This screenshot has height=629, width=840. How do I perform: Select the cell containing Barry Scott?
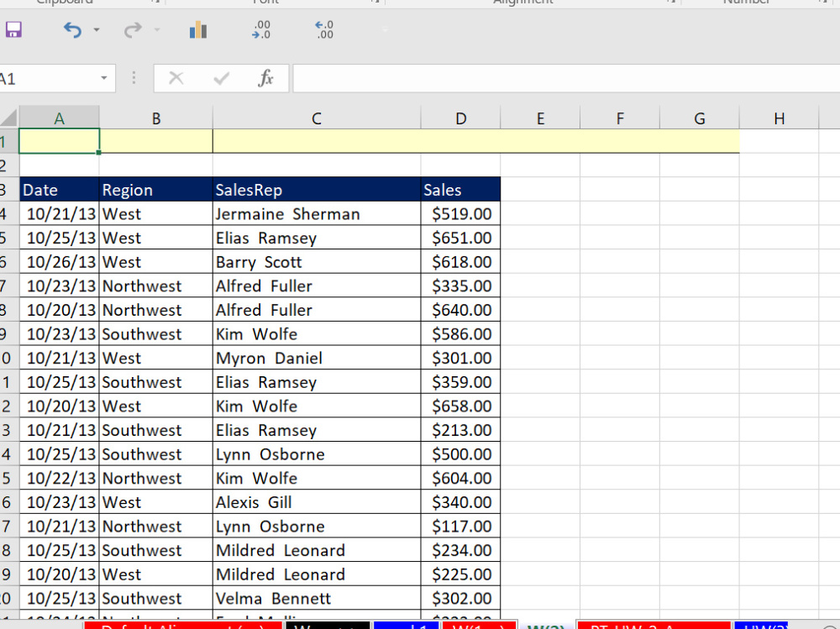(317, 261)
